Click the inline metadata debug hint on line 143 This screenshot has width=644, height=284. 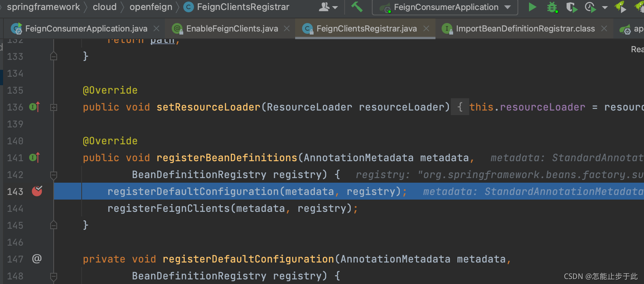tap(534, 192)
